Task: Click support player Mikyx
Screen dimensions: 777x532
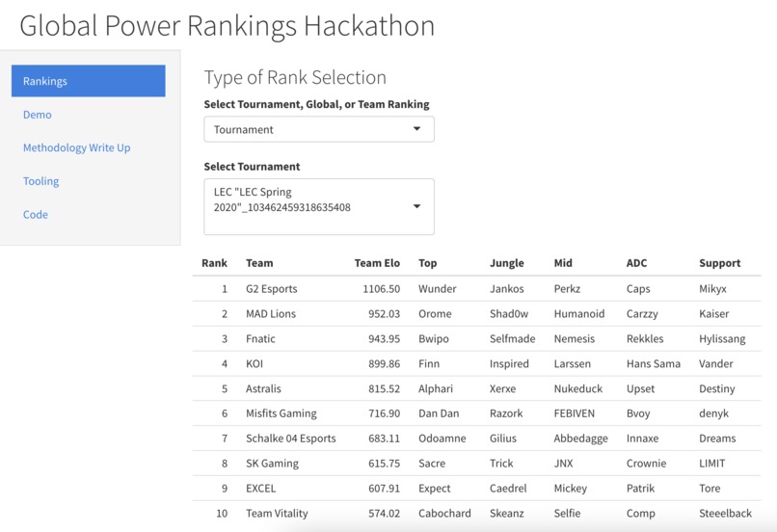Action: pos(712,289)
